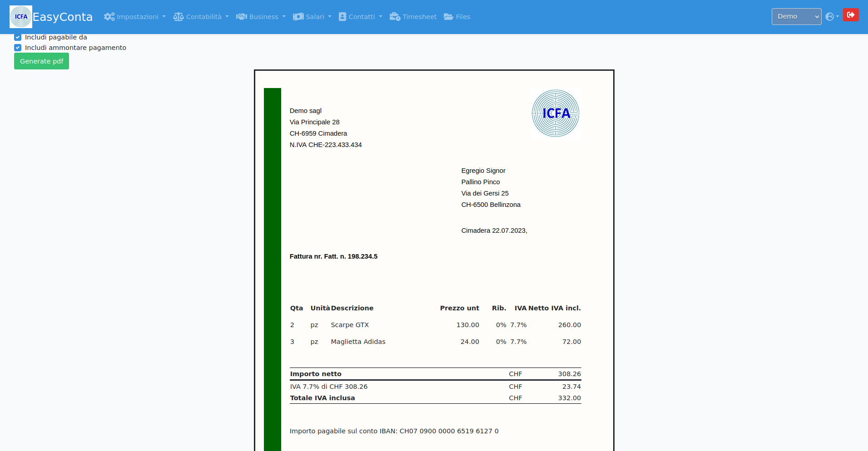
Task: Click the 130.00 unit price cell
Action: tap(468, 325)
